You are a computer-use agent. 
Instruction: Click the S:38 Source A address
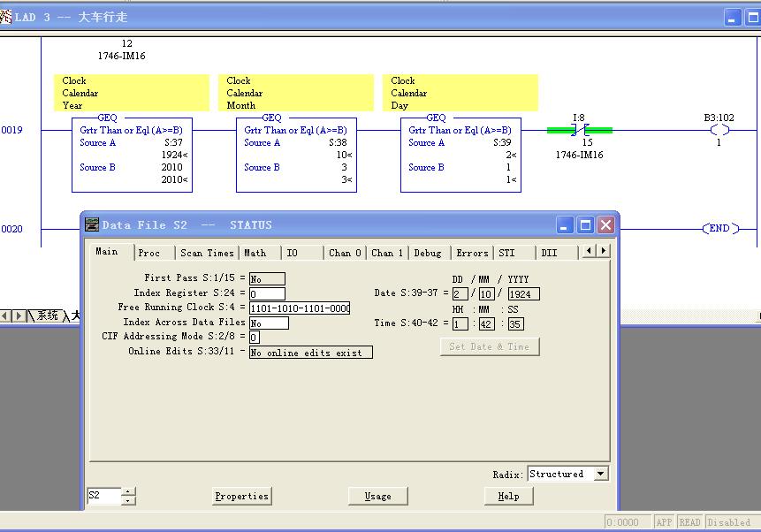pos(338,142)
